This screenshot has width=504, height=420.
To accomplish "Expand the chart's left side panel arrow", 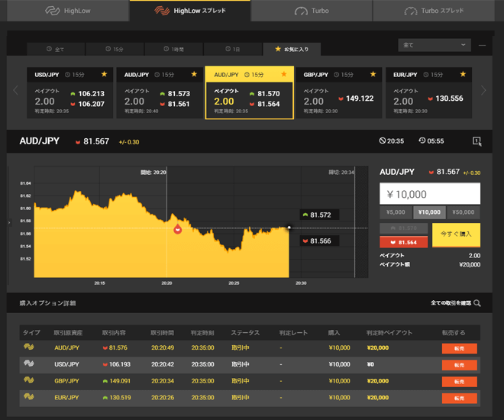I will (9, 222).
